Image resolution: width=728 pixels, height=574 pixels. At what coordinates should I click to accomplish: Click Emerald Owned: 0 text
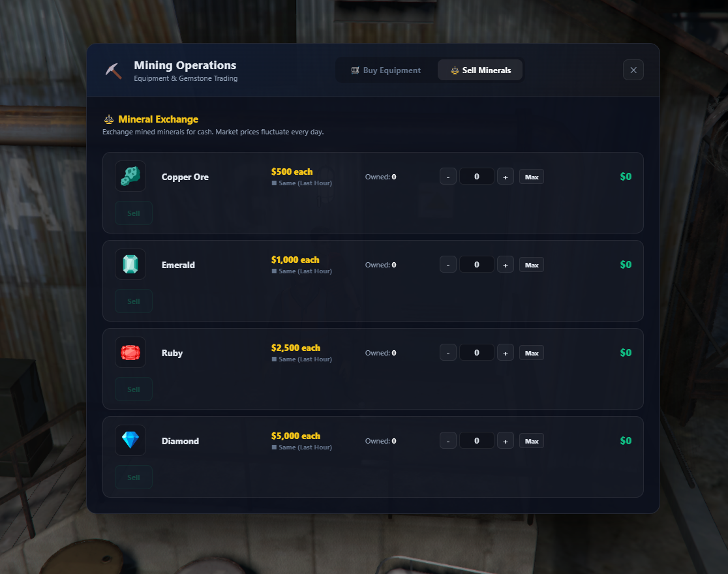coord(381,265)
